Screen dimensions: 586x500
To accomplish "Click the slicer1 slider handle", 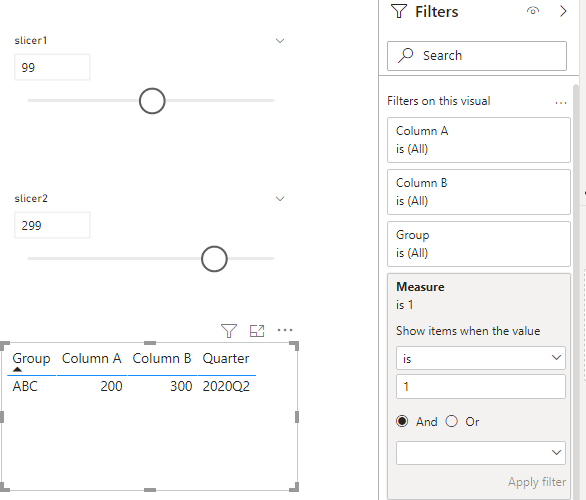I will 152,101.
